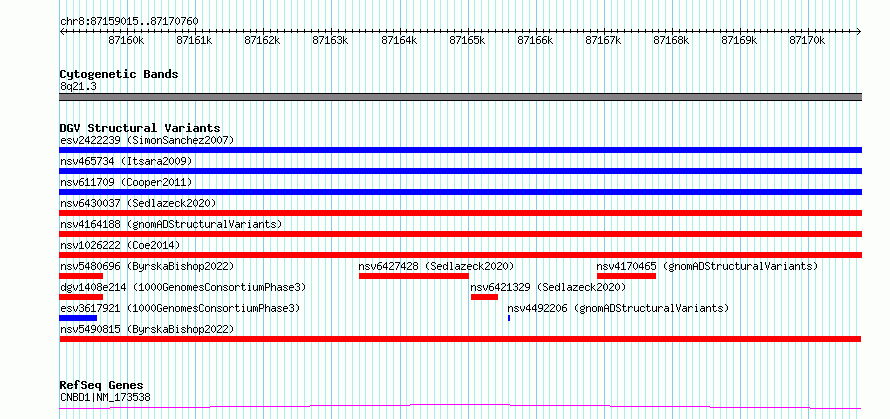Click the small red bar under nsv6421329
Viewport: 890px width, 419px height.
tap(484, 297)
